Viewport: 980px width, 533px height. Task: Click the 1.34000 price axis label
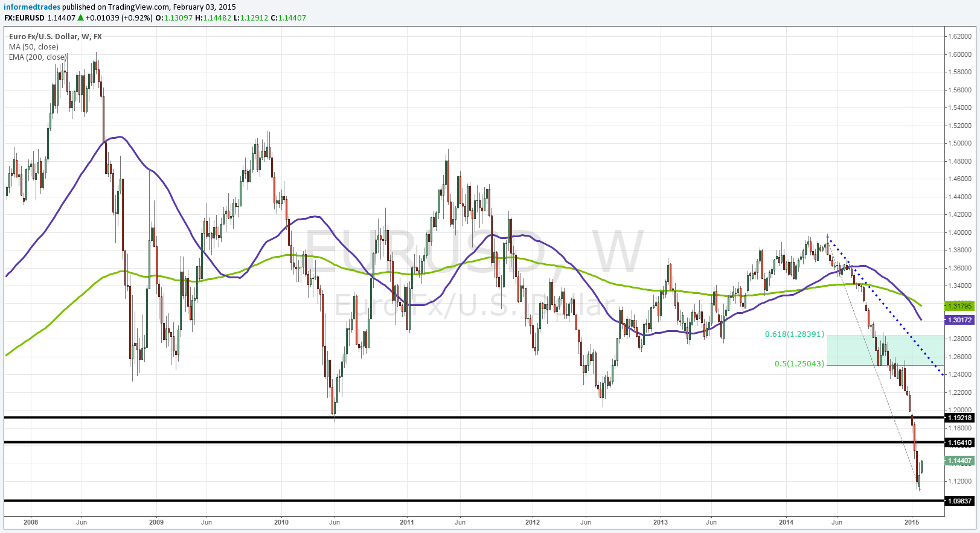959,286
